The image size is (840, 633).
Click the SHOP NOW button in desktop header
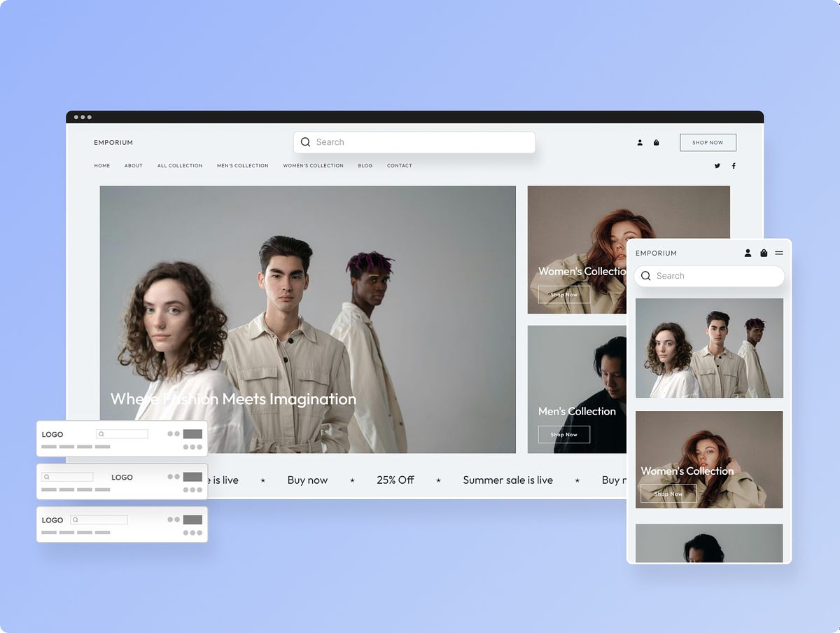pyautogui.click(x=708, y=142)
